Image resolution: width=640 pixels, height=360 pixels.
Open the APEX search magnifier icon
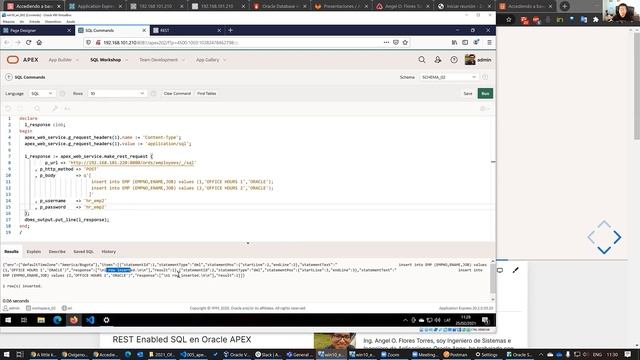coord(422,60)
